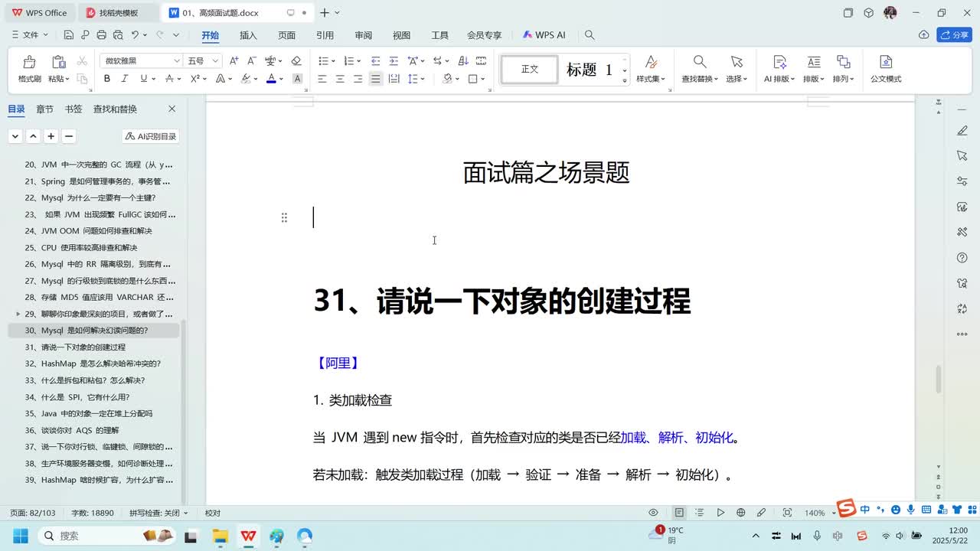Click the increase indent icon
This screenshot has width=980, height=551.
394,60
